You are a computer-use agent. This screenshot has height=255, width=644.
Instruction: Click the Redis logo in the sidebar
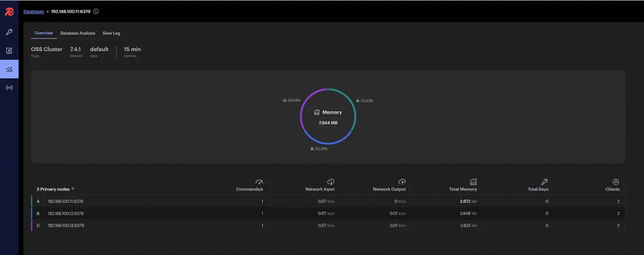[9, 11]
